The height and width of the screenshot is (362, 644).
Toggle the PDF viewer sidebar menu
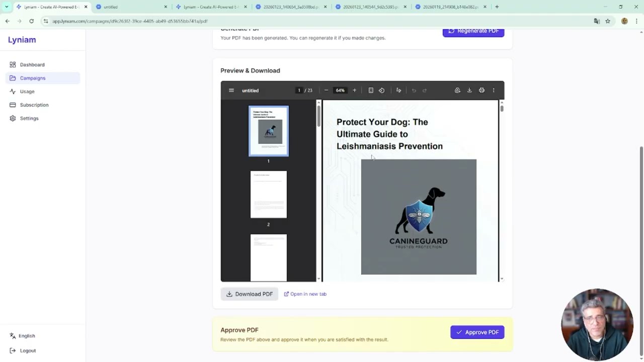[231, 90]
